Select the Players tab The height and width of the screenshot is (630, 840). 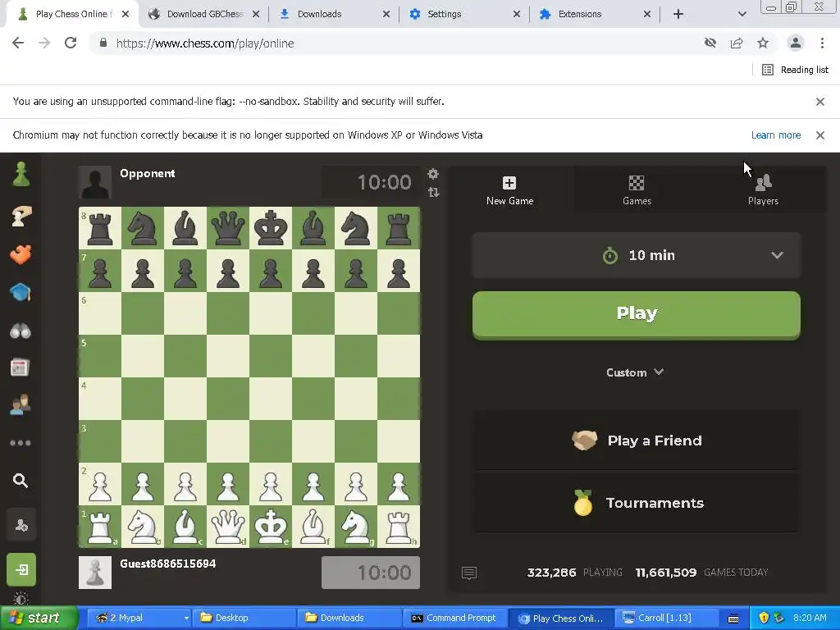[763, 190]
